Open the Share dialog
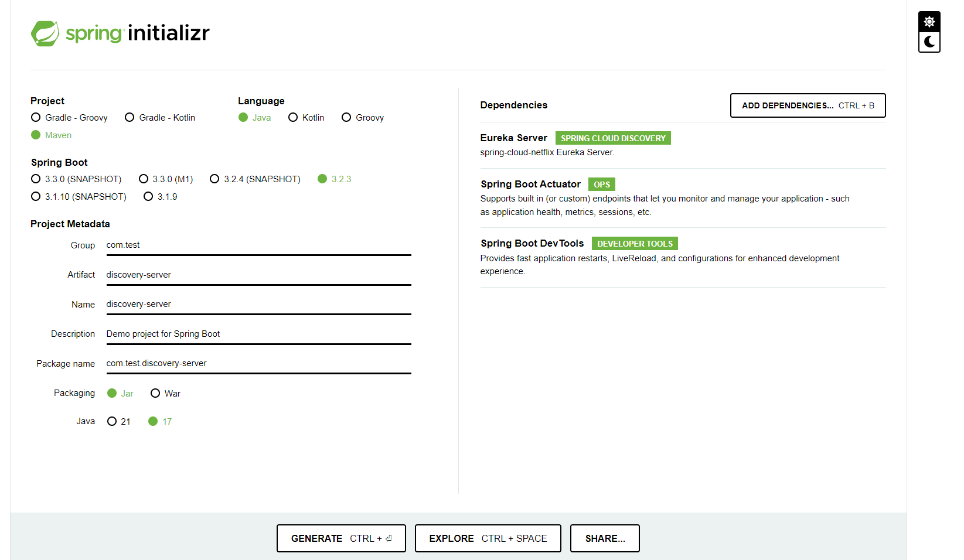The width and height of the screenshot is (964, 560). click(x=605, y=538)
